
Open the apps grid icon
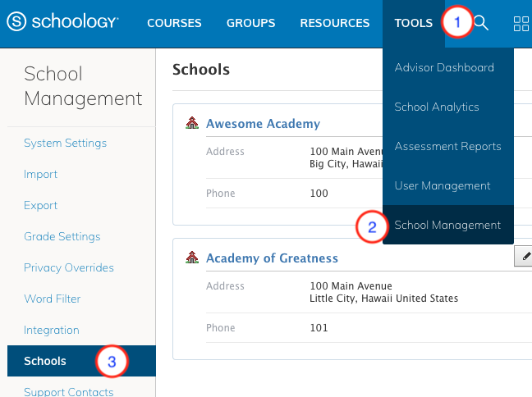coord(521,23)
